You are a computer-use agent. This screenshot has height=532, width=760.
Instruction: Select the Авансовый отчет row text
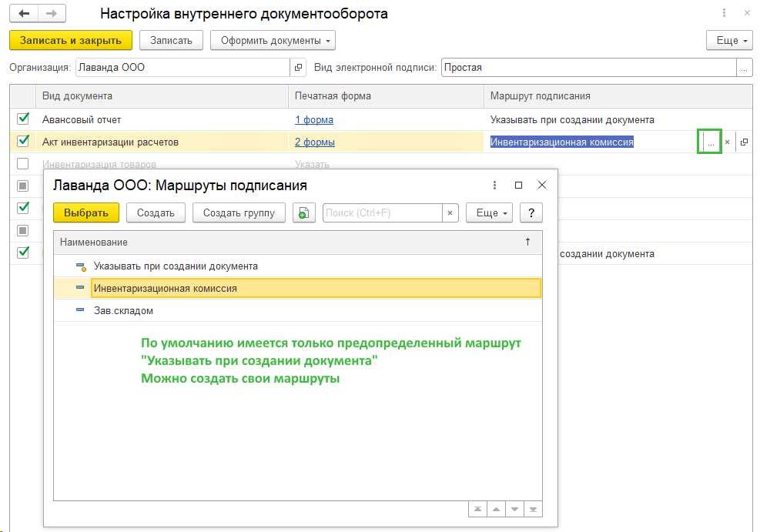coord(82,119)
